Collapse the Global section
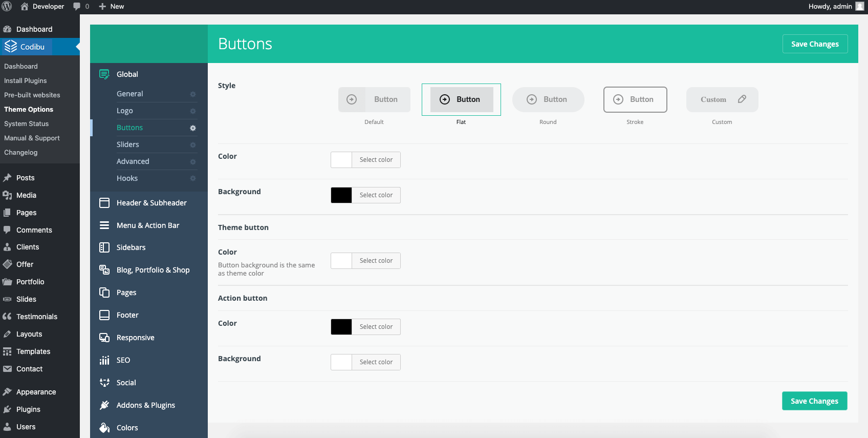Screen dimensions: 868x438 click(127, 74)
